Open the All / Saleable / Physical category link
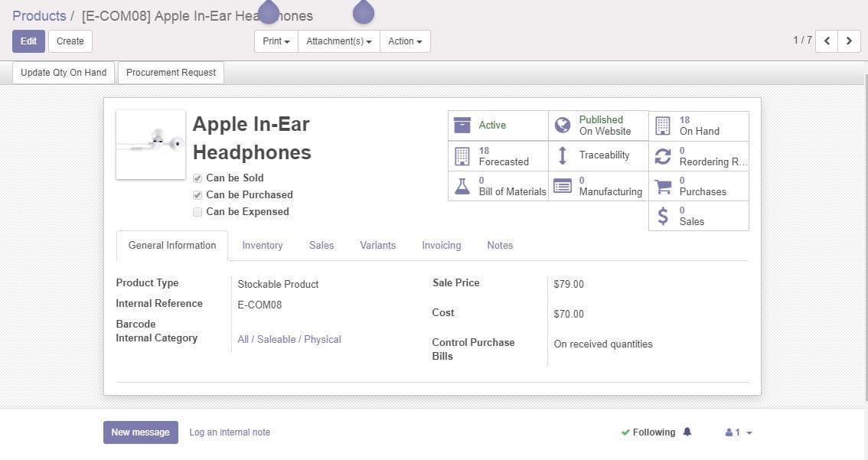This screenshot has height=460, width=868. click(x=289, y=339)
